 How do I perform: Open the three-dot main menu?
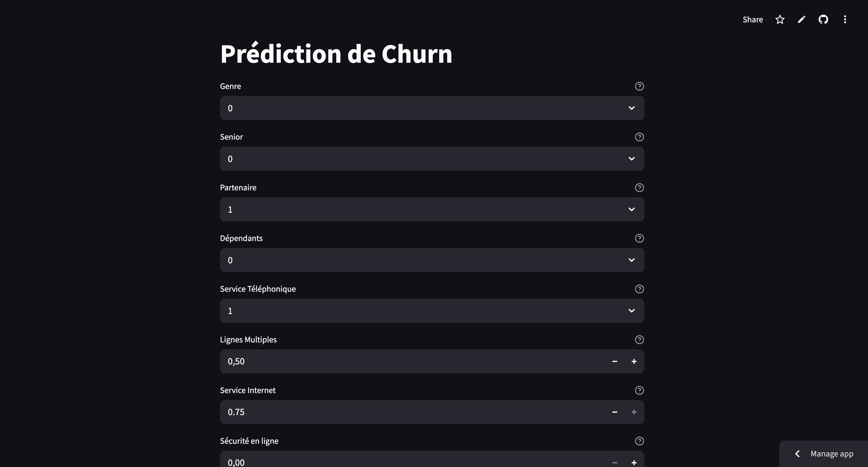pos(845,20)
